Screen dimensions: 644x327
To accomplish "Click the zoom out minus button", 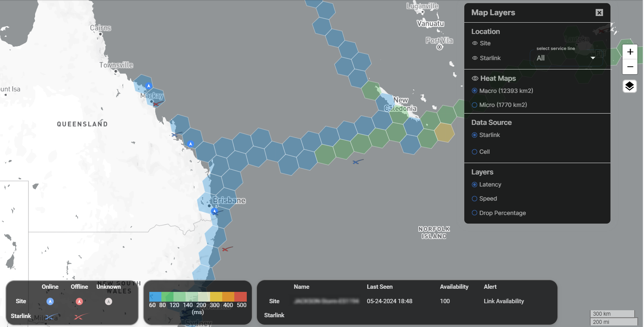I will 630,67.
